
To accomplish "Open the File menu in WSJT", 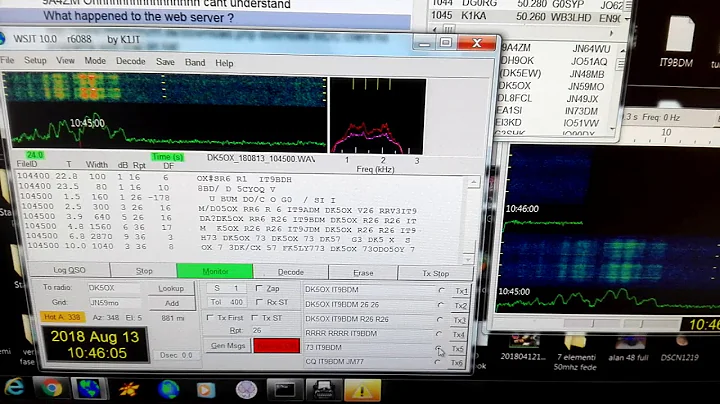I will 7,60.
